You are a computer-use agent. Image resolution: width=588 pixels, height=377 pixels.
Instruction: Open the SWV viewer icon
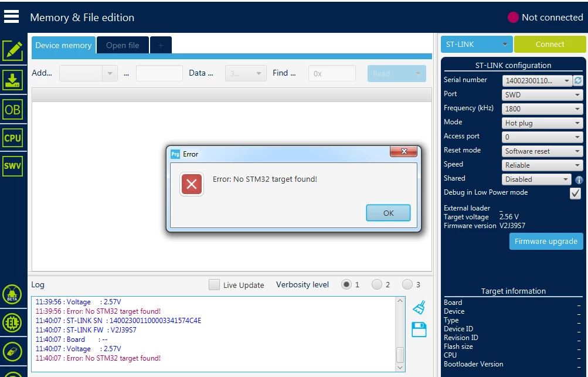13,166
